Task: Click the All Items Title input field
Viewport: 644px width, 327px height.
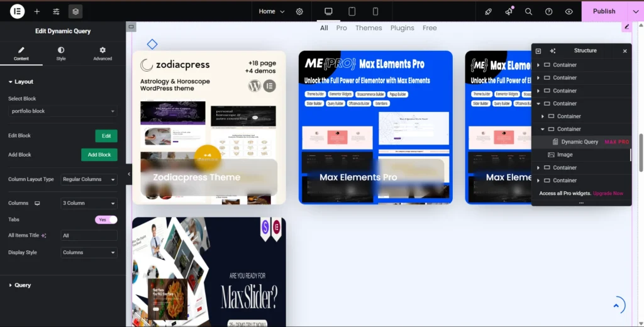Action: point(89,236)
